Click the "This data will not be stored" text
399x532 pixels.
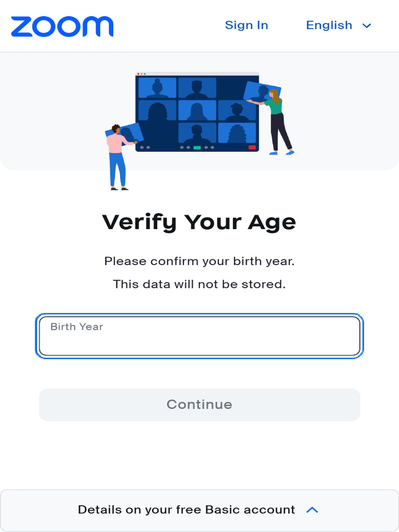point(199,285)
